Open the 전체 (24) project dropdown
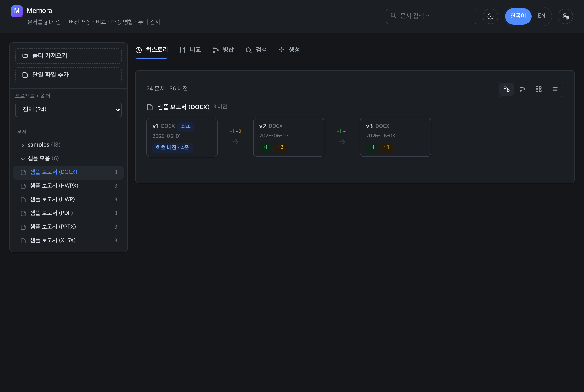584x392 pixels. point(68,110)
